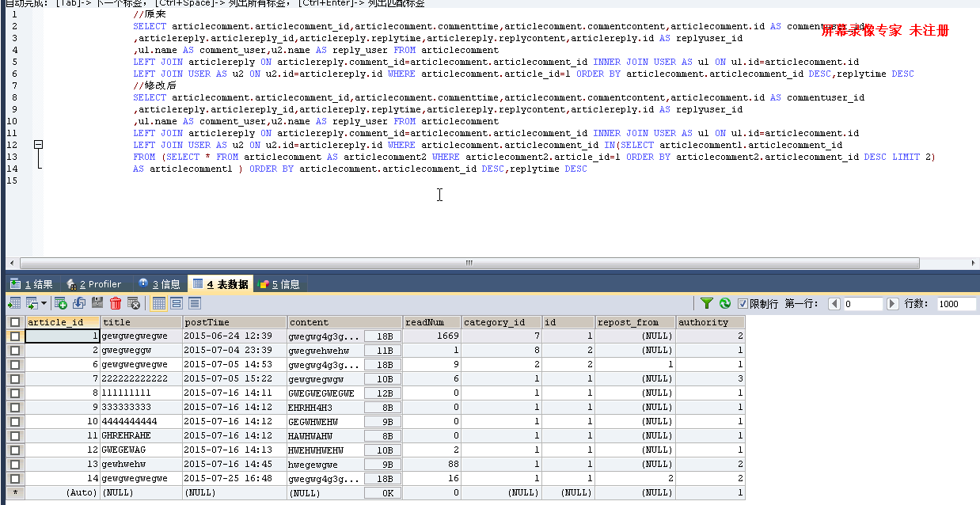Select the 4 表数据 tab
The width and height of the screenshot is (980, 505).
220,284
